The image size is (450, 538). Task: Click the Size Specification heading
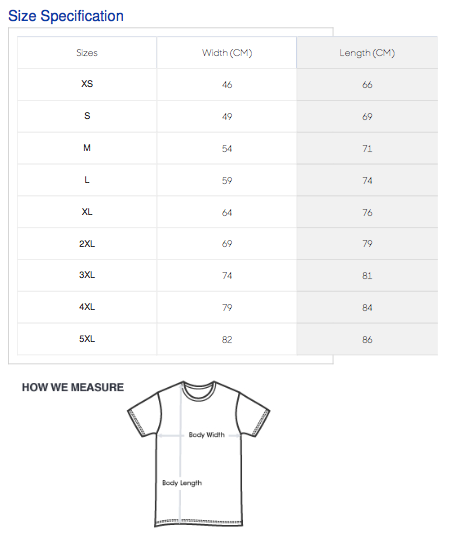(x=66, y=16)
